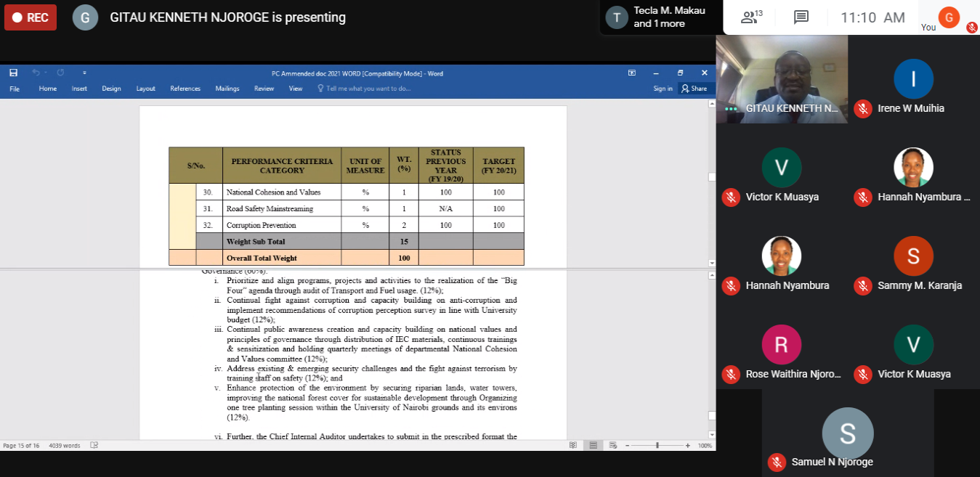Switch to Read Mode view
The width and height of the screenshot is (980, 477).
(x=573, y=445)
